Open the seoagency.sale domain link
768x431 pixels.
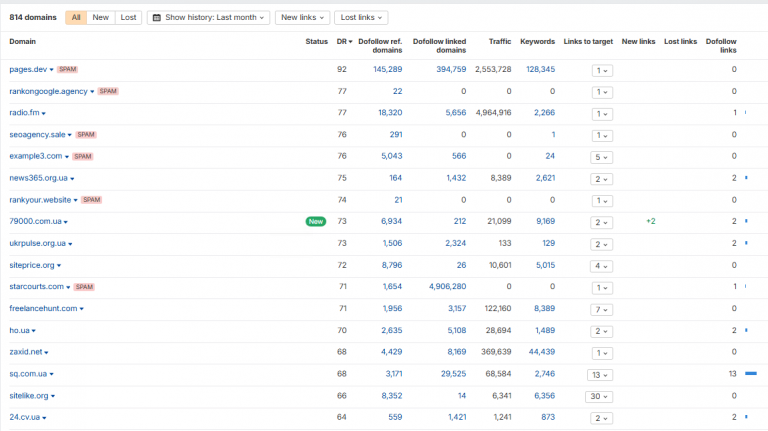(x=37, y=135)
